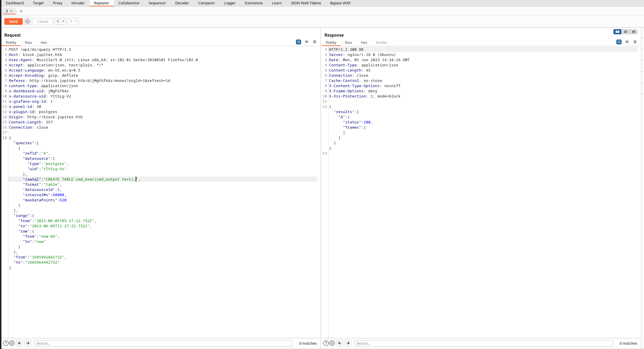
Task: Select combined tabbed layout icon
Action: coord(633,32)
